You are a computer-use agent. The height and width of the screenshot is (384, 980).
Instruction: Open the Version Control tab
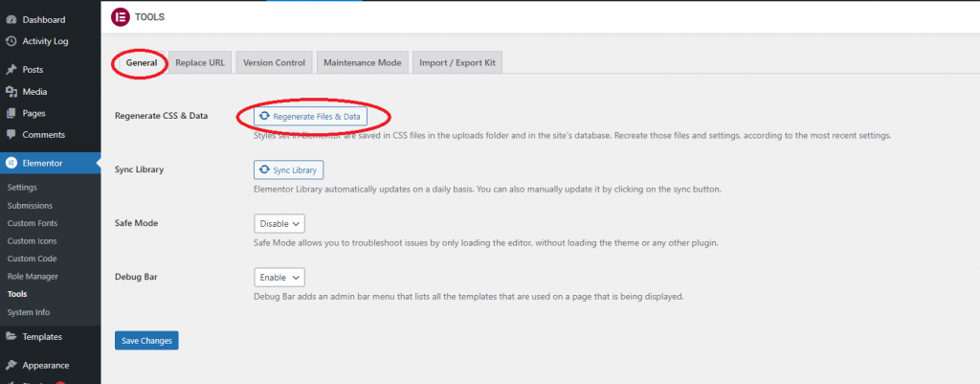pos(274,62)
